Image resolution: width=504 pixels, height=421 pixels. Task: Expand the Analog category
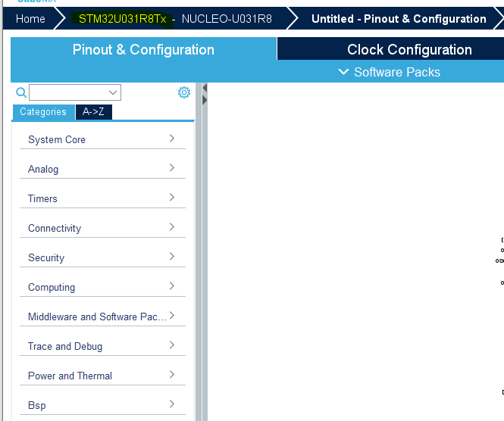click(102, 170)
